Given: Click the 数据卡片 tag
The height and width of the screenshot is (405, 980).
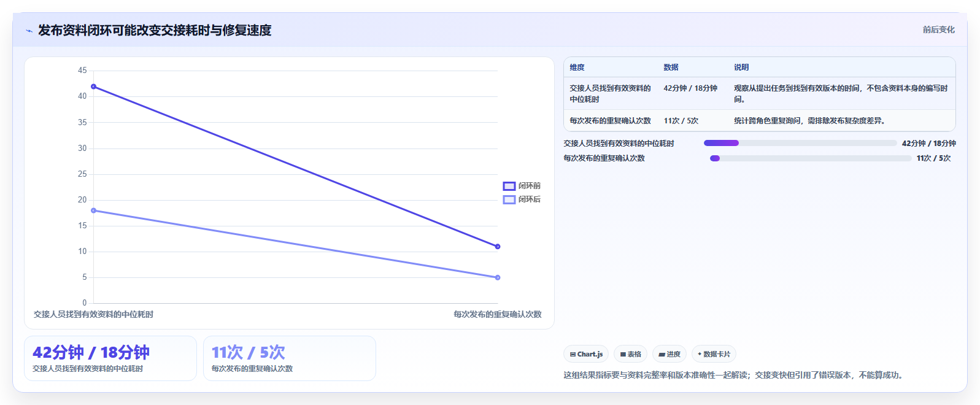Looking at the screenshot, I should tap(714, 354).
